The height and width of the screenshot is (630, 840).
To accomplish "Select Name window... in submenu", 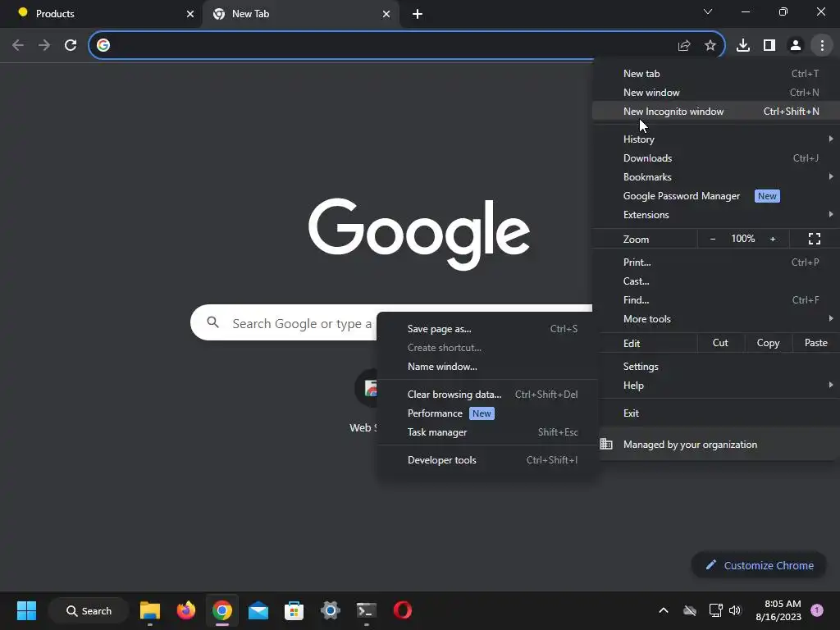I will pos(487,367).
